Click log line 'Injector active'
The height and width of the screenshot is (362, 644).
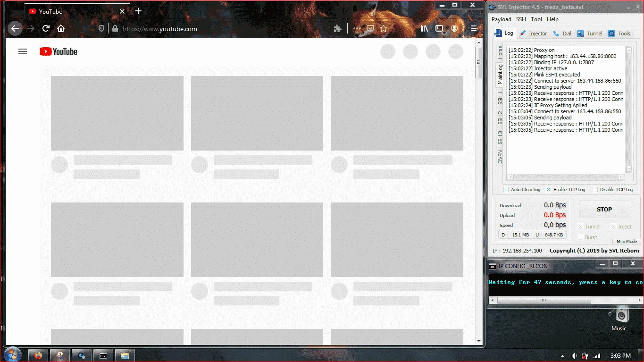(538, 68)
